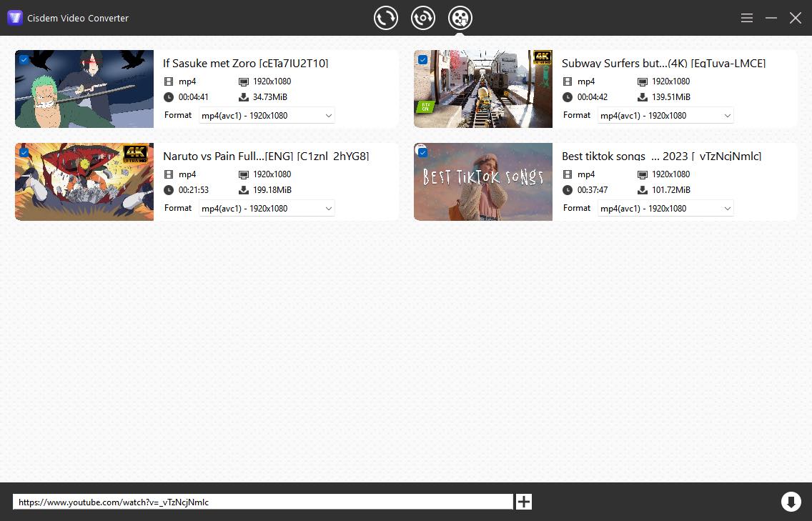Click the Naruto vs Pain 4K thumbnail
This screenshot has height=521, width=812.
[84, 182]
